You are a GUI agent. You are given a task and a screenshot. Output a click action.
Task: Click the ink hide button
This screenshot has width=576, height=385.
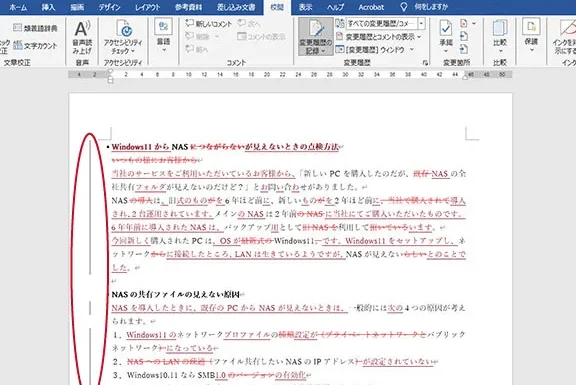click(564, 37)
